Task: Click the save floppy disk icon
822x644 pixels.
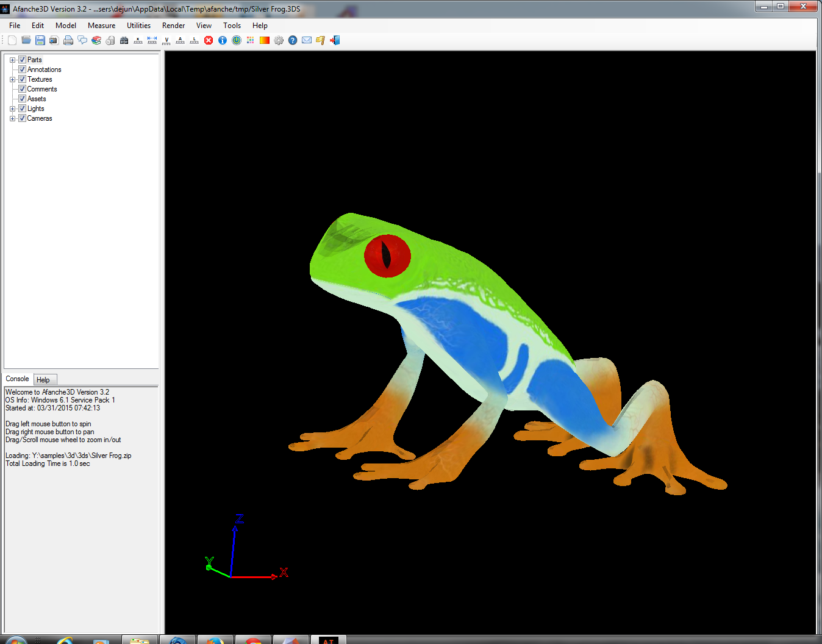Action: tap(40, 40)
